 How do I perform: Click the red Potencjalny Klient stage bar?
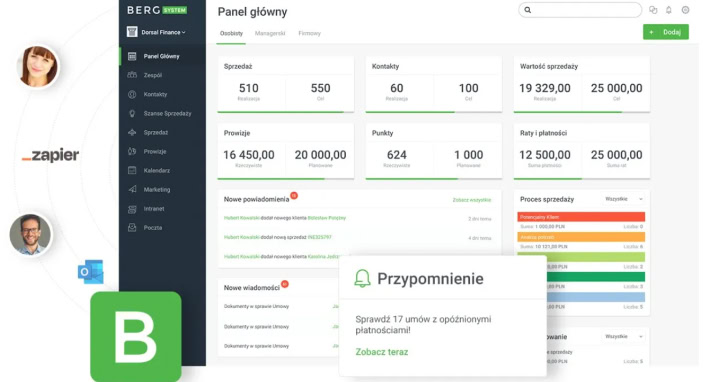(581, 217)
